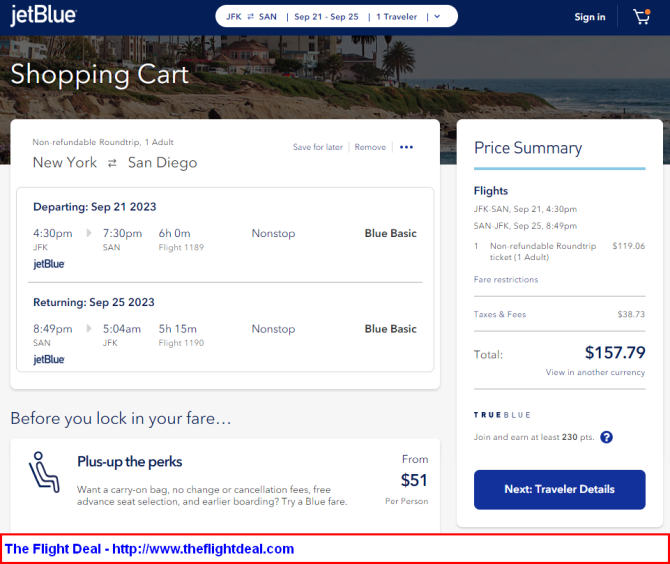Image resolution: width=670 pixels, height=564 pixels.
Task: Open the shopping cart icon
Action: point(641,17)
